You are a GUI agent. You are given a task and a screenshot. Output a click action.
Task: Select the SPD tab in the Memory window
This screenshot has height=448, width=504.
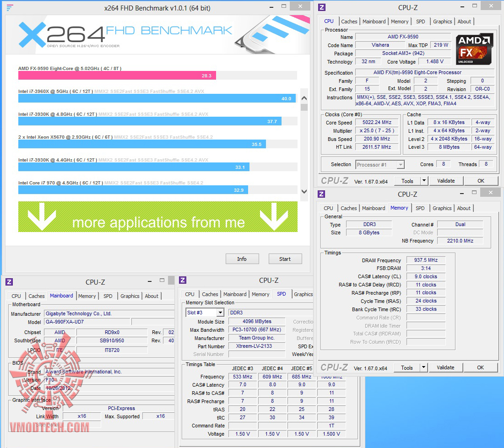point(420,208)
